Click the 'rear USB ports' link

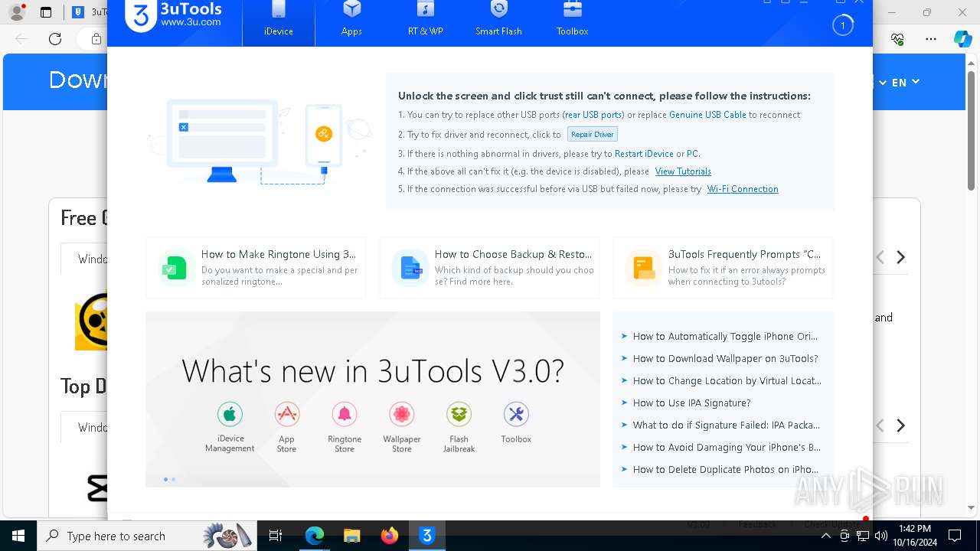(x=593, y=115)
